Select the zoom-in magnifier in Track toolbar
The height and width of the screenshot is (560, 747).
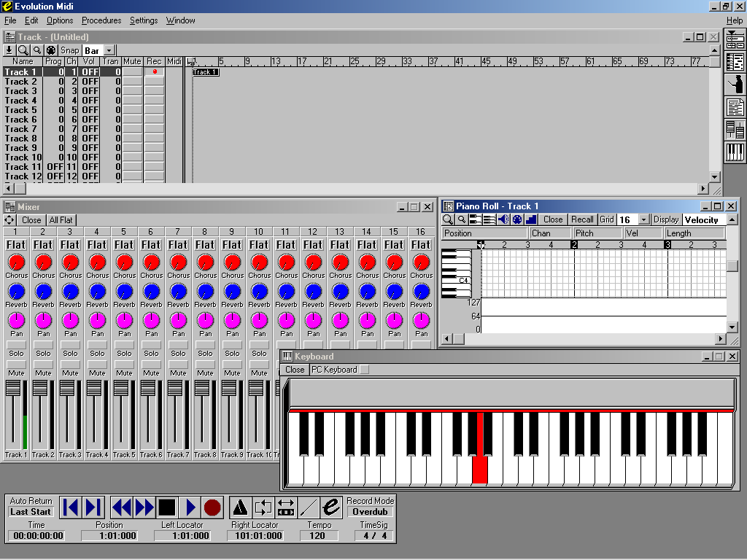pyautogui.click(x=23, y=50)
